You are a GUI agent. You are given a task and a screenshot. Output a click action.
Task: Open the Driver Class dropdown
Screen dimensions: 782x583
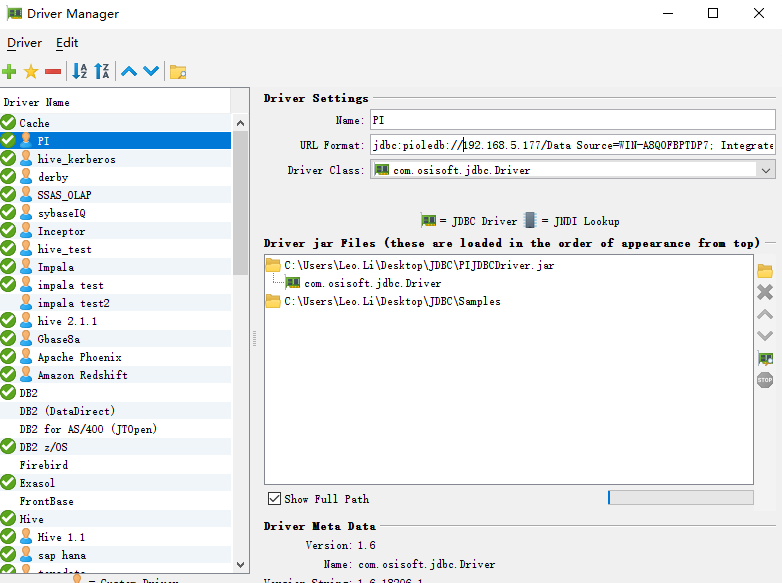pyautogui.click(x=766, y=171)
